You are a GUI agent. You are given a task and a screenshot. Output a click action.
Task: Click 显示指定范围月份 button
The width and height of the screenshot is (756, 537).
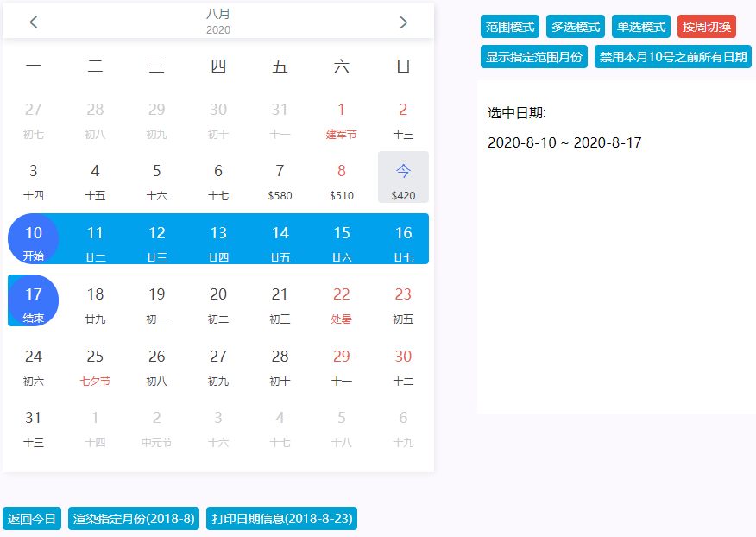pyautogui.click(x=533, y=56)
